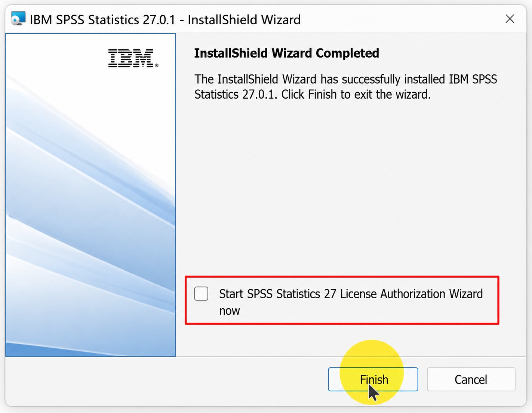Image resolution: width=532 pixels, height=413 pixels.
Task: Click the successfully installed message text
Action: [x=346, y=87]
